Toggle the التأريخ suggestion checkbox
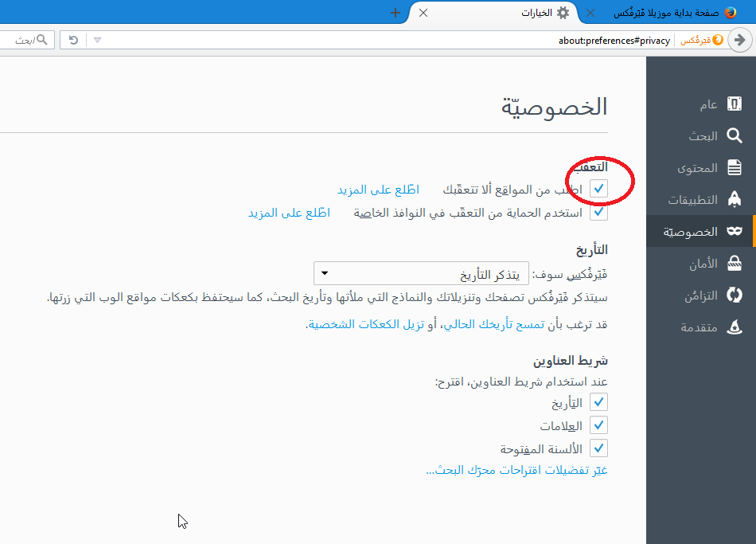The height and width of the screenshot is (544, 756). click(598, 402)
